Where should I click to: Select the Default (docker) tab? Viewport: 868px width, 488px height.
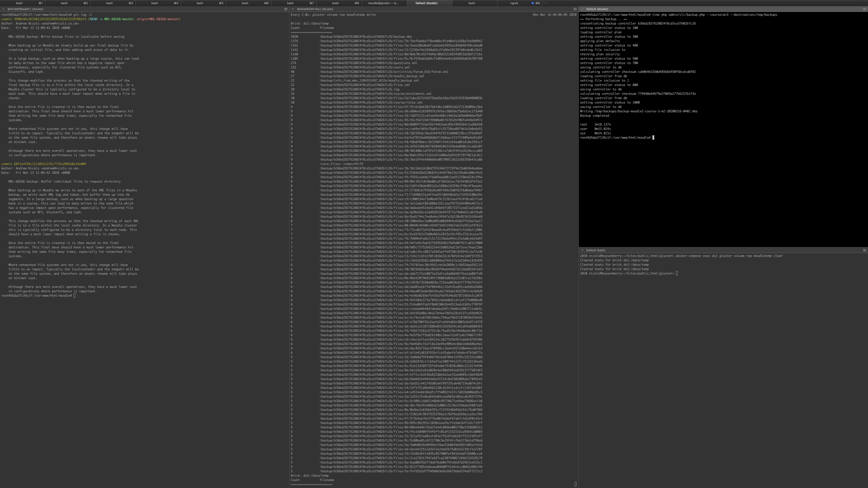(x=429, y=3)
